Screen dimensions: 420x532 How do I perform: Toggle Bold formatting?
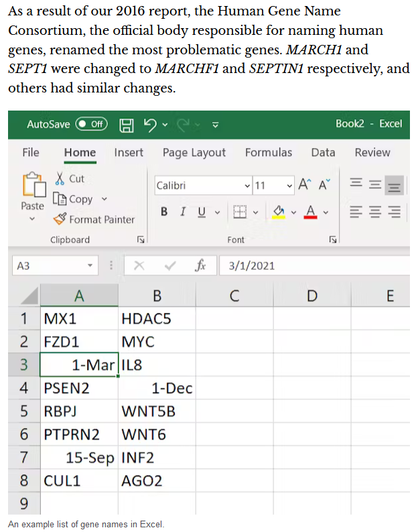(x=164, y=212)
